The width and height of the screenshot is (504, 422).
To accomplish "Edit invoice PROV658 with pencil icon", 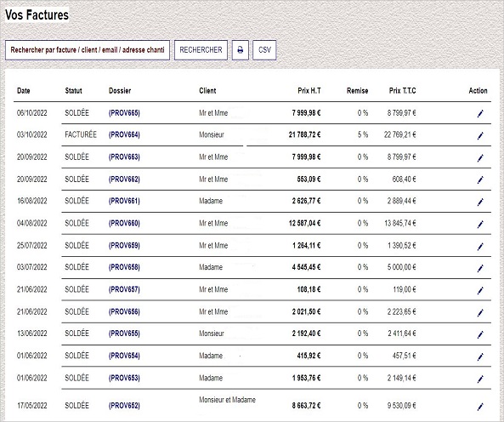I will click(x=480, y=268).
